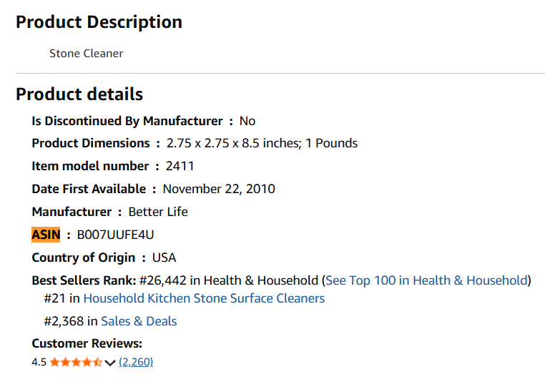Click the orange star rating icons
The height and width of the screenshot is (392, 545).
click(x=76, y=362)
